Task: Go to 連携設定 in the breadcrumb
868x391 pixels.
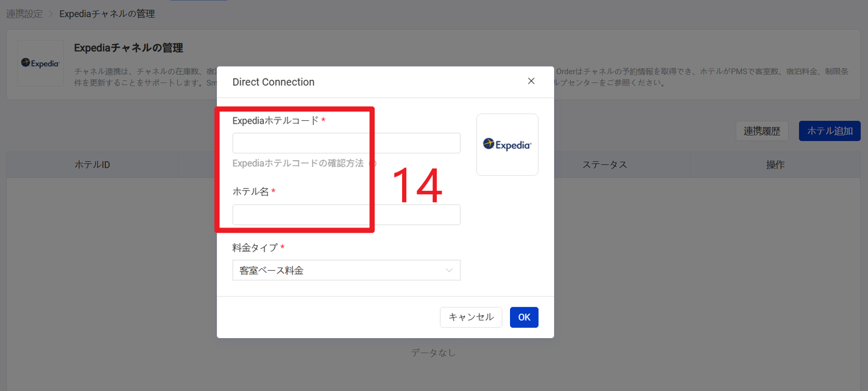Action: point(24,14)
